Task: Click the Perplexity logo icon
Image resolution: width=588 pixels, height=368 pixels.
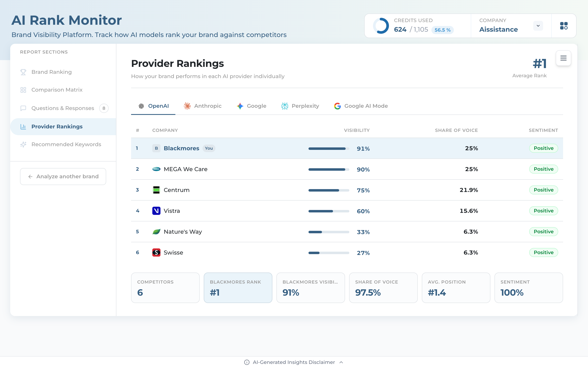Action: 285,106
